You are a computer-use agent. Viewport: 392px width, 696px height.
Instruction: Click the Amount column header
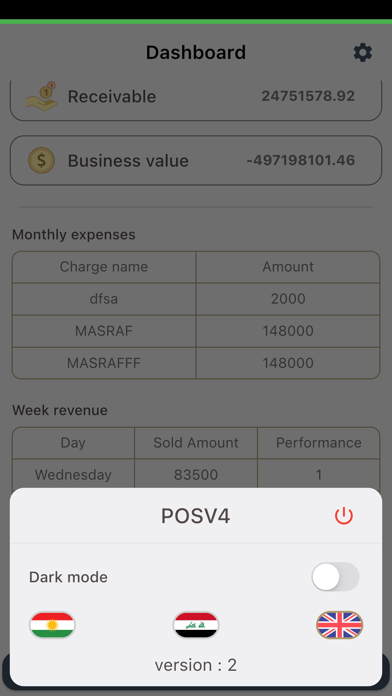(288, 267)
